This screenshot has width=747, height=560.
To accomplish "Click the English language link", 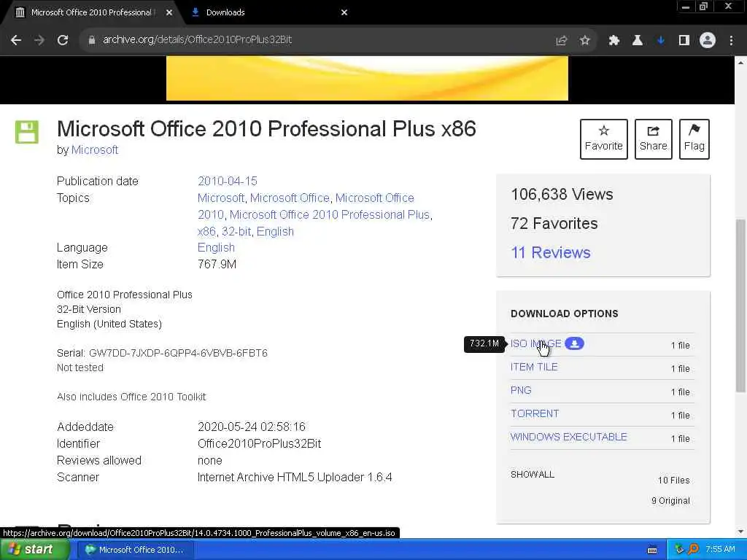I will (x=216, y=248).
